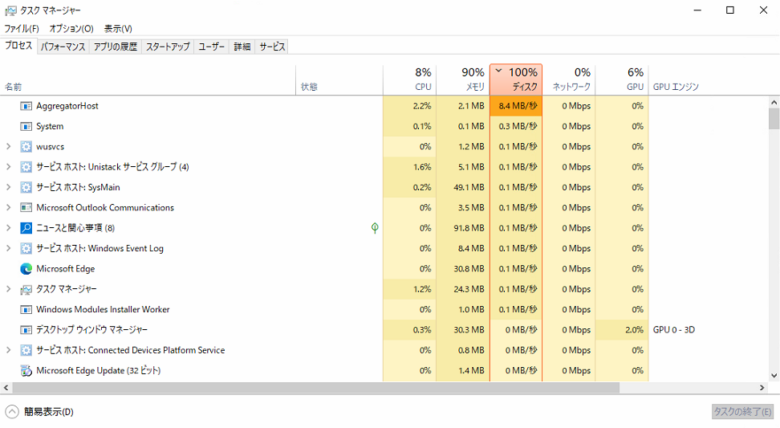Expand the SysMain service host row

(x=8, y=188)
